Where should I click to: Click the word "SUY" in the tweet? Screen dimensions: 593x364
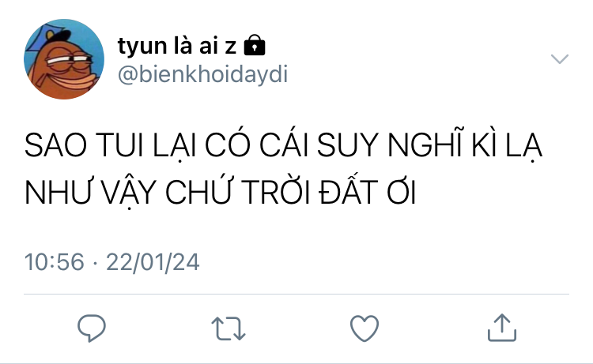pos(348,145)
